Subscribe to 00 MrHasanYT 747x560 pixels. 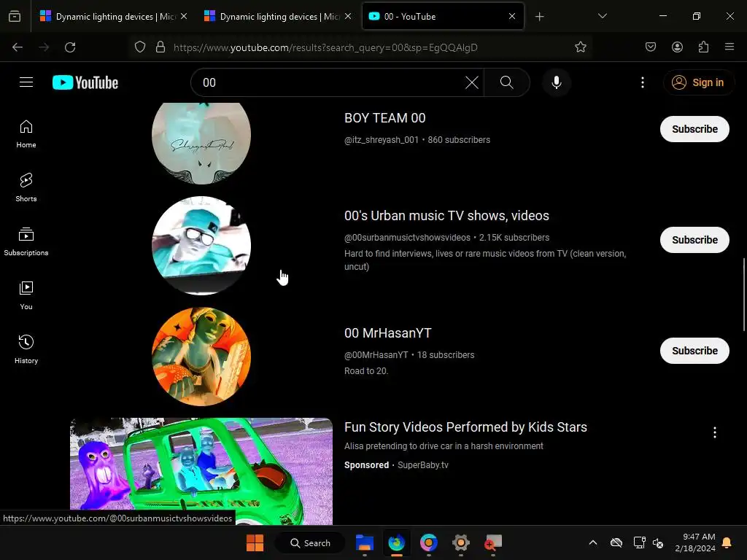tap(694, 351)
